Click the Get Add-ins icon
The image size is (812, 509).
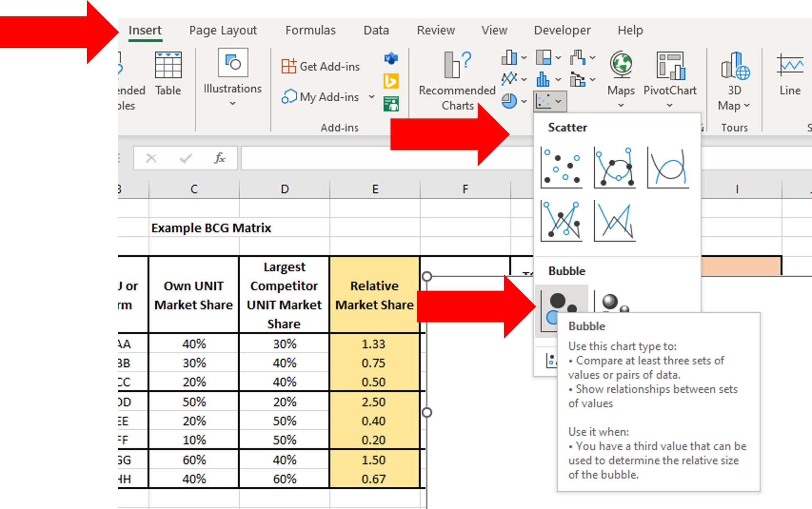click(x=289, y=66)
